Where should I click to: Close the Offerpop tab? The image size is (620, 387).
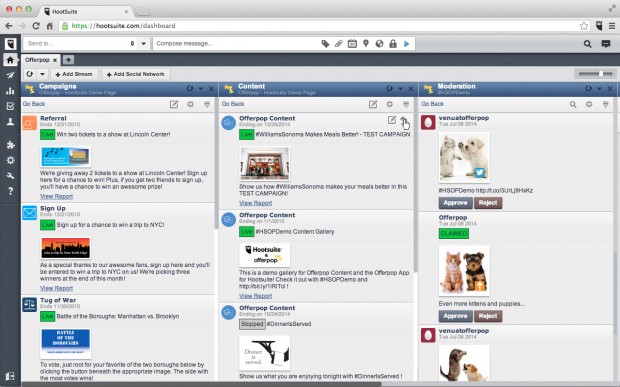tap(55, 60)
